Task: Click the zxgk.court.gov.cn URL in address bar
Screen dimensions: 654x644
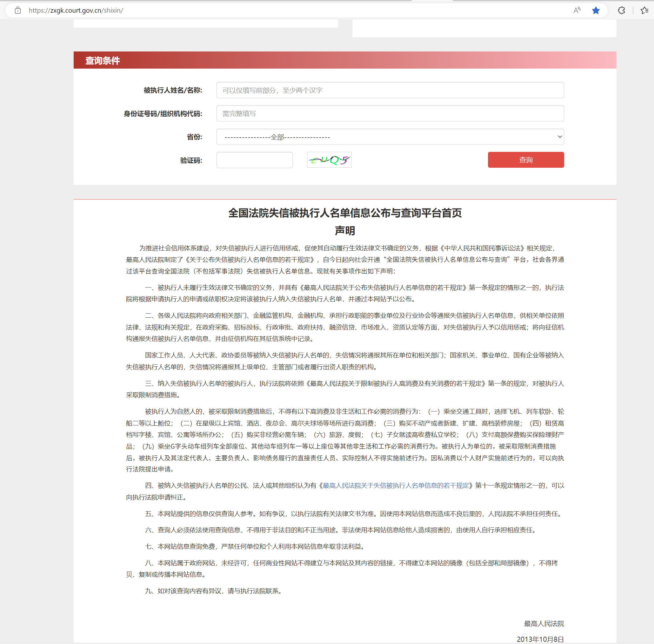Action: (76, 10)
